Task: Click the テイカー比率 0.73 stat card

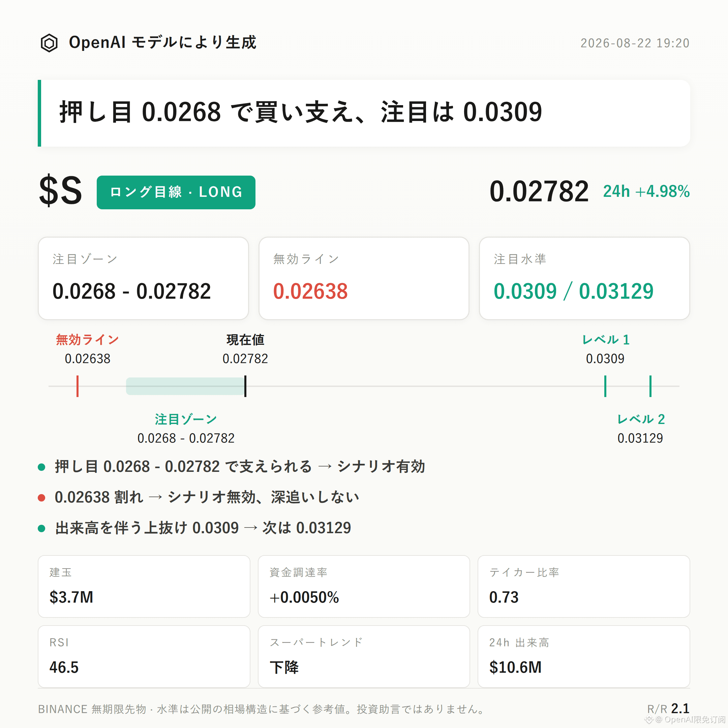Action: pyautogui.click(x=584, y=586)
